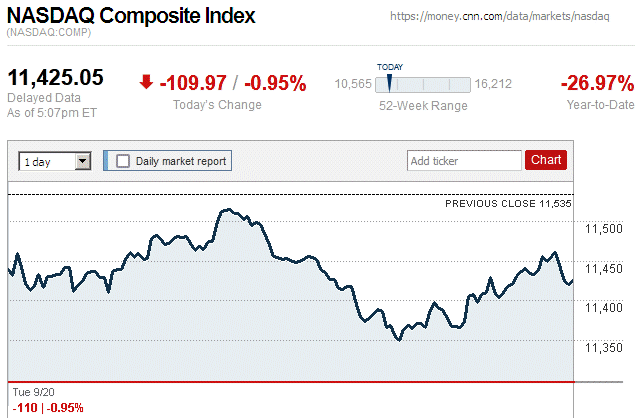640x420 pixels.
Task: Click the Tue 9/20 date label
Action: pyautogui.click(x=33, y=391)
